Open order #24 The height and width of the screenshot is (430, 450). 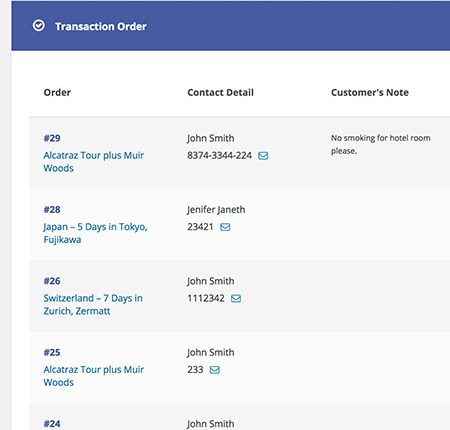coord(52,424)
